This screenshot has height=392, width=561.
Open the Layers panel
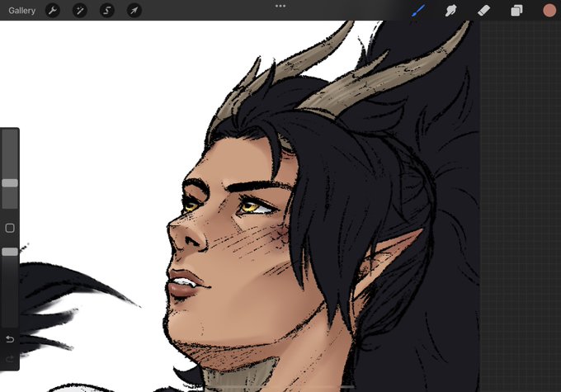516,11
